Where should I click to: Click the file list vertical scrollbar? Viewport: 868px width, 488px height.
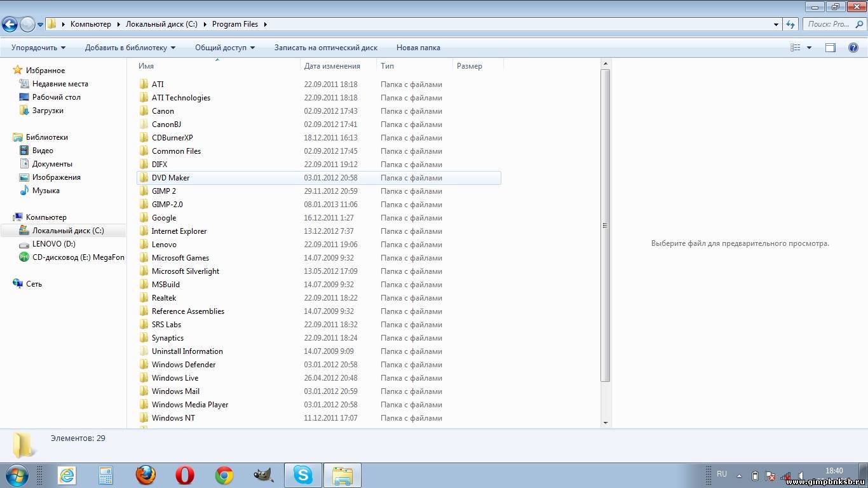pos(605,226)
